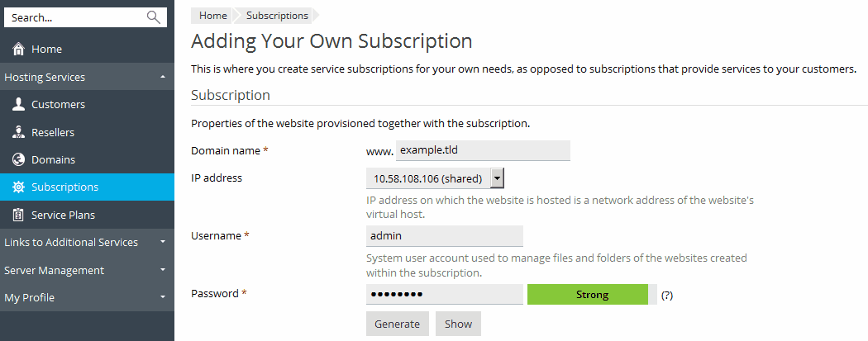This screenshot has width=868, height=341.
Task: Expand the My Profile section
Action: pyautogui.click(x=163, y=297)
